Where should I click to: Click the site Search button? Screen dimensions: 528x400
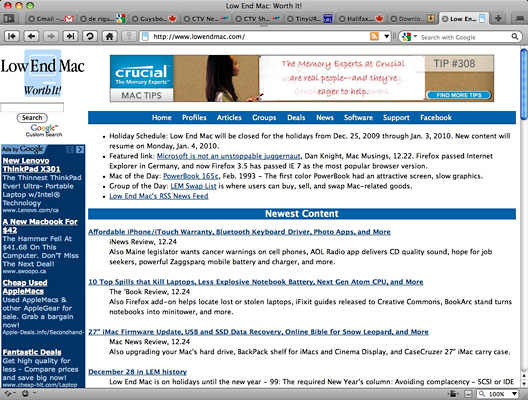point(32,118)
